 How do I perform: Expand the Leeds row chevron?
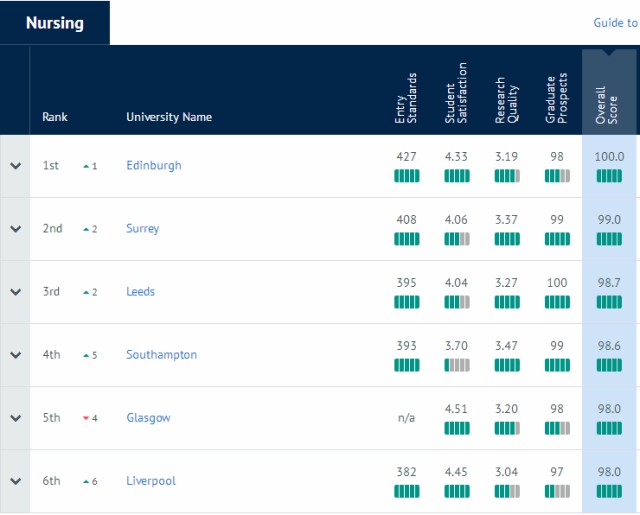tap(16, 292)
